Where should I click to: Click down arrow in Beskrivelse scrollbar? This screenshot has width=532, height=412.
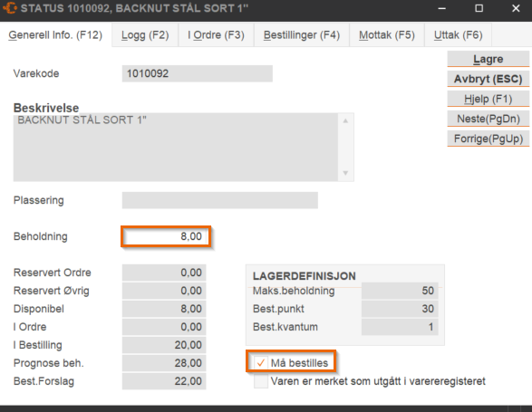coord(345,173)
